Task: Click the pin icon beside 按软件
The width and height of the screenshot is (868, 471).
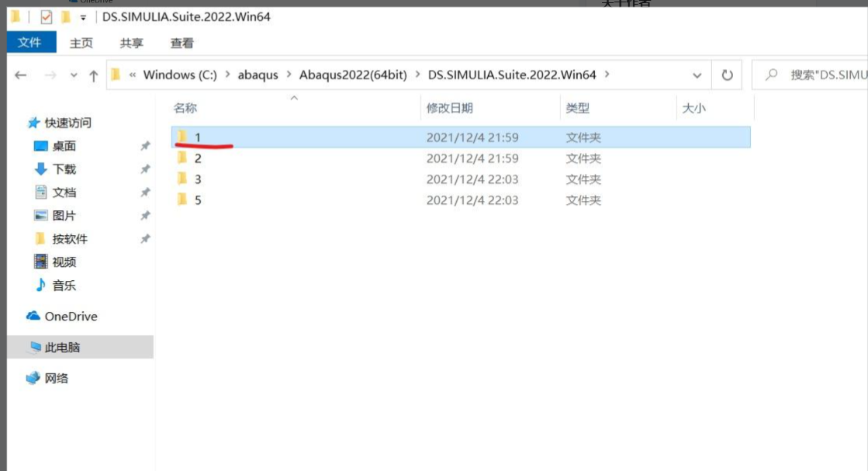Action: click(145, 239)
